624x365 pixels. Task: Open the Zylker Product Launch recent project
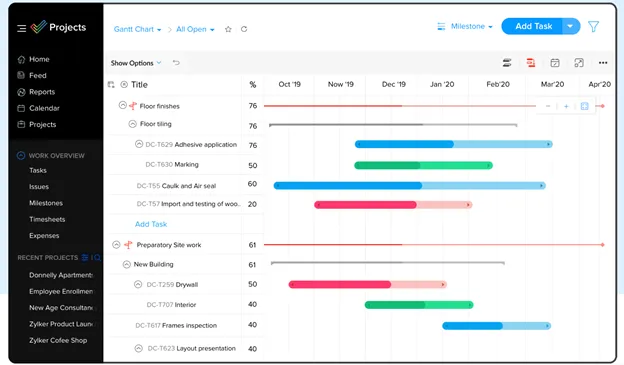pyautogui.click(x=60, y=324)
